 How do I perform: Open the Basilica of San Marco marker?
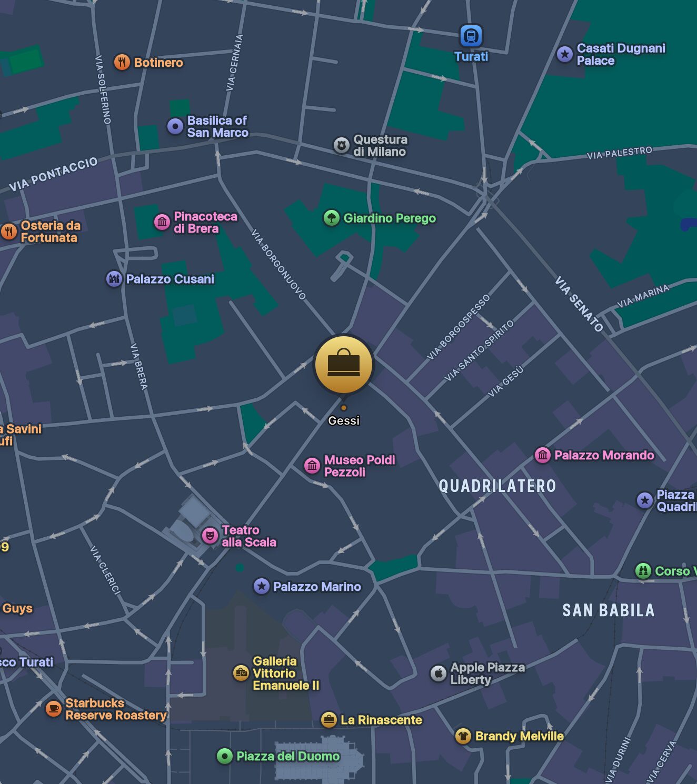point(174,126)
